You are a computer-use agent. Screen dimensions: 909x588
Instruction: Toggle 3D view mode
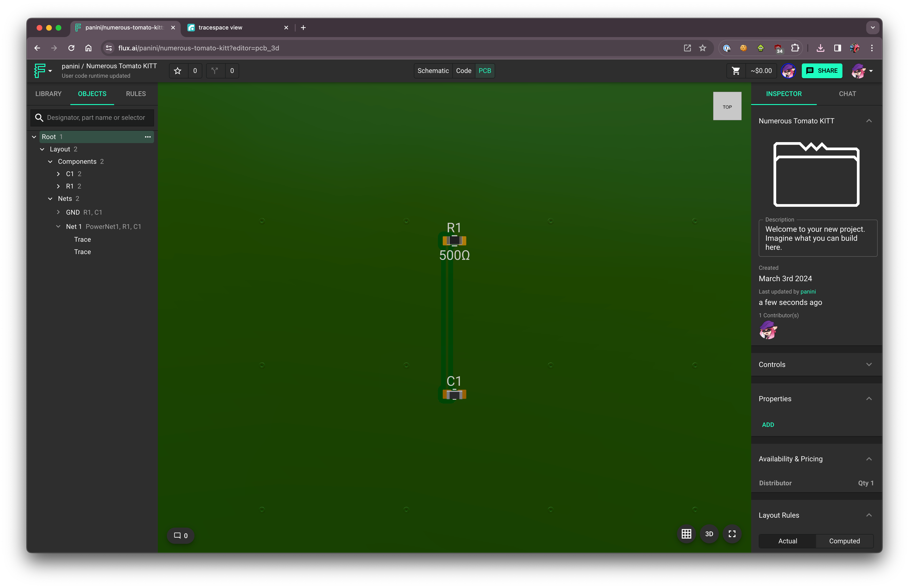pyautogui.click(x=709, y=534)
